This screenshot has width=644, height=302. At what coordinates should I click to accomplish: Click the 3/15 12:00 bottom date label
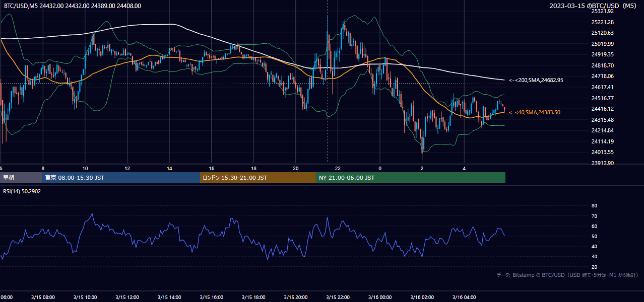(x=127, y=297)
